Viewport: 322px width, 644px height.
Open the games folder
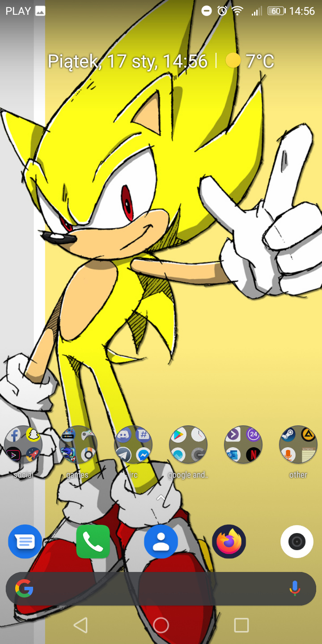coord(78,445)
